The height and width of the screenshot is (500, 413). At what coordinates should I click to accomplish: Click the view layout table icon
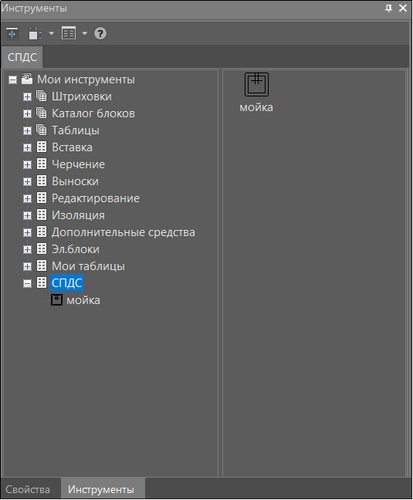point(69,33)
